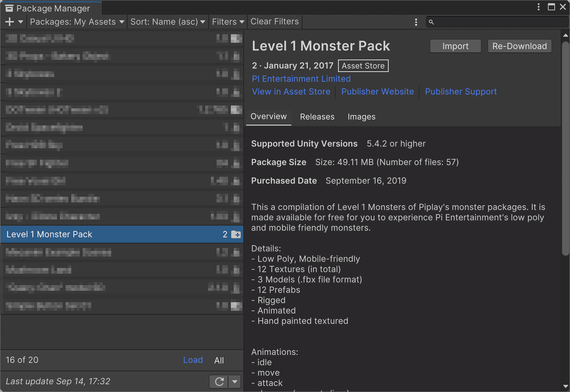Switch to the Overview tab
Viewport: 570px width, 392px height.
[269, 117]
